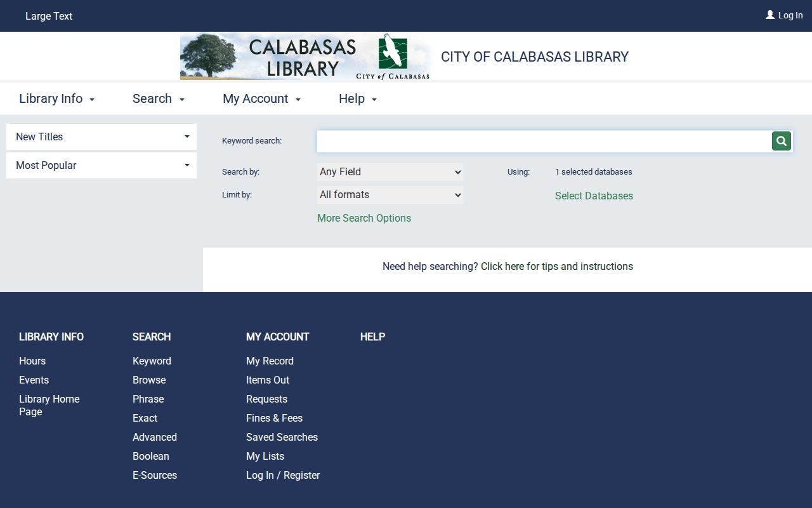Click Log In / Register footer link

click(283, 475)
